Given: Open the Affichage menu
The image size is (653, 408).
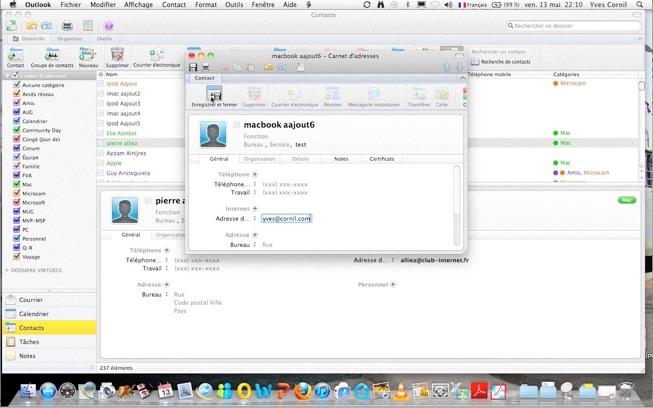Looking at the screenshot, I should (x=138, y=5).
